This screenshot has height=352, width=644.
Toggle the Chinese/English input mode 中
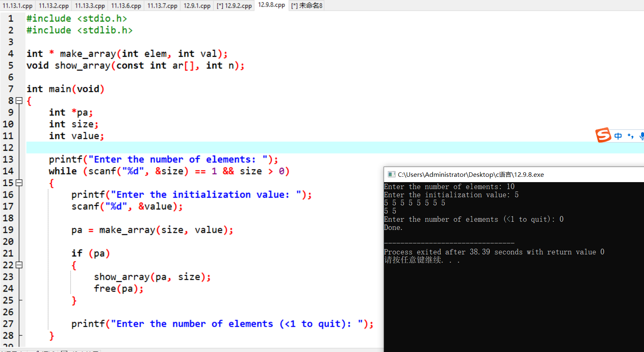[x=618, y=136]
